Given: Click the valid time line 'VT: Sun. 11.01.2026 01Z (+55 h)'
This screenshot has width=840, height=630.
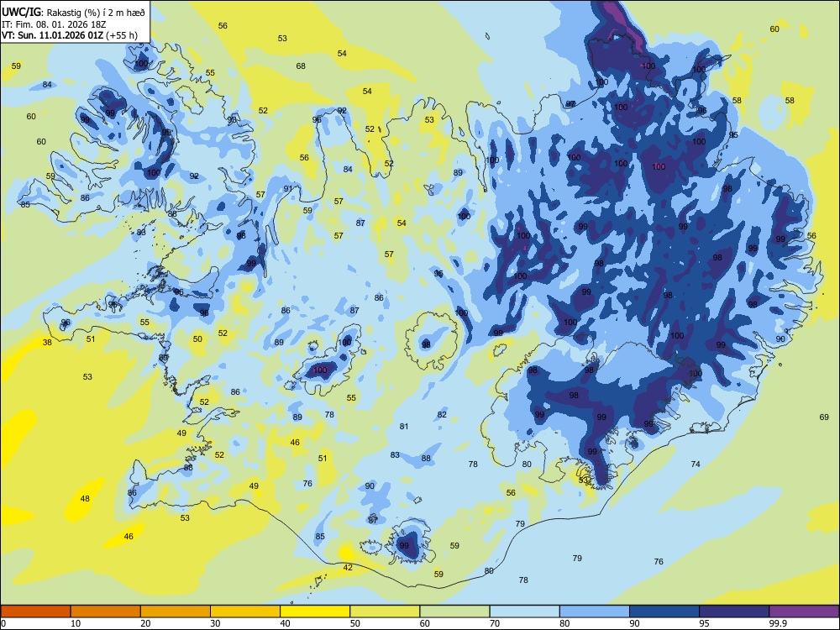Looking at the screenshot, I should 69,35.
